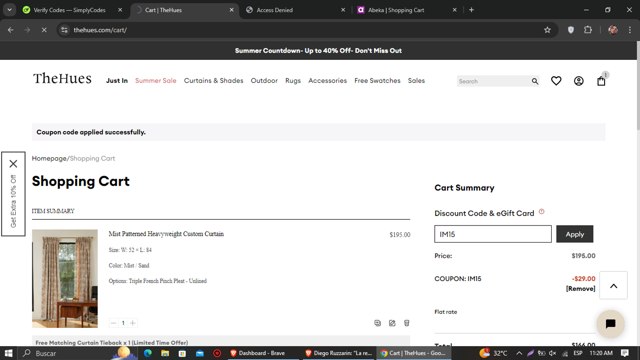
Task: Delete the curtain item trash icon
Action: point(407,323)
